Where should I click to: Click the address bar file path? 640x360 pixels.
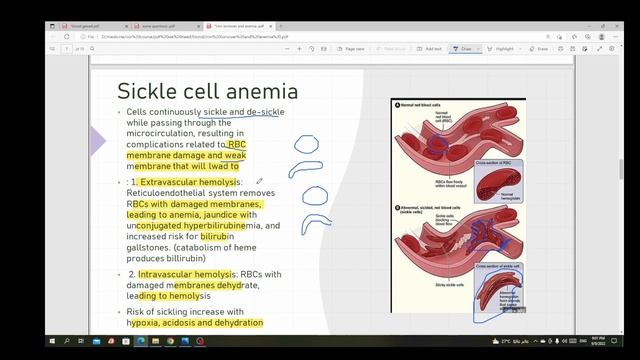(x=195, y=37)
